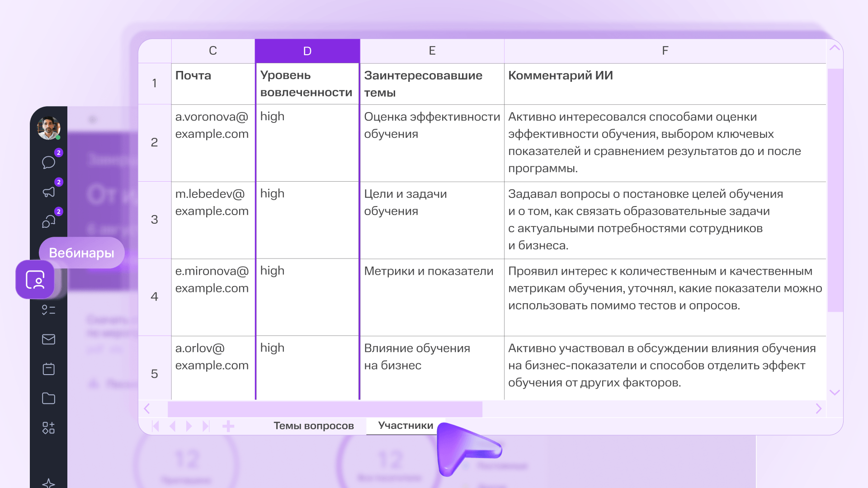This screenshot has width=868, height=488.
Task: Click the scroll right arrow on the horizontal scrollbar
Action: pos(819,409)
